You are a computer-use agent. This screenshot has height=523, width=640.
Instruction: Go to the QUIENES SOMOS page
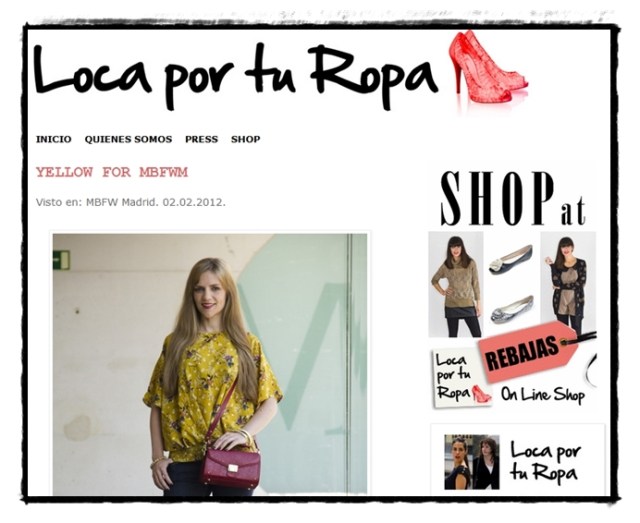point(128,139)
